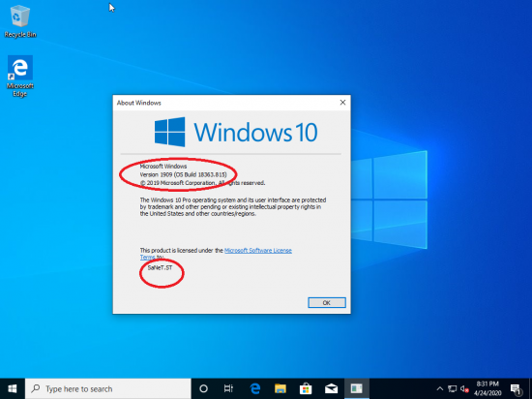
Task: Open Cortana from the taskbar
Action: tap(203, 388)
